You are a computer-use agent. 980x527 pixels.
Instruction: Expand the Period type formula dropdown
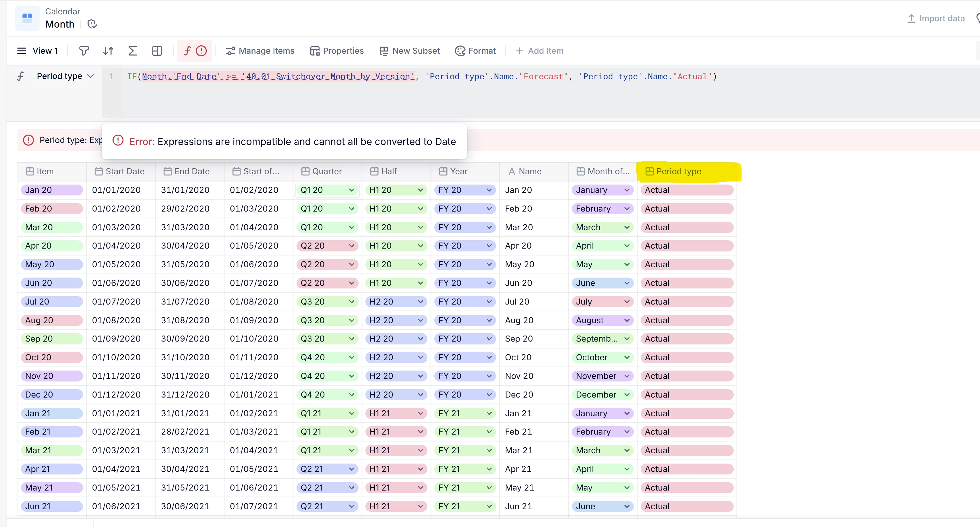click(90, 76)
